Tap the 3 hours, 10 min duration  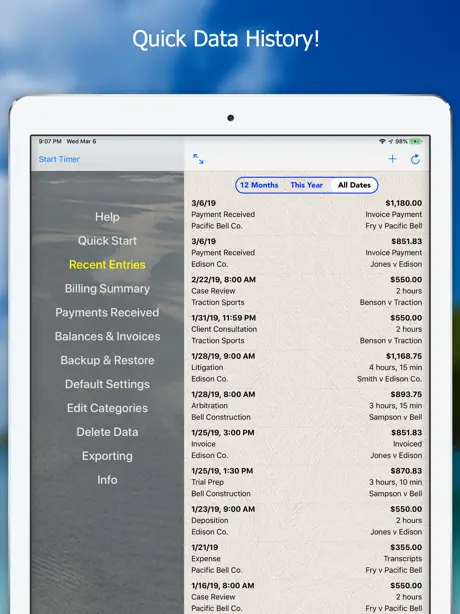(x=395, y=482)
